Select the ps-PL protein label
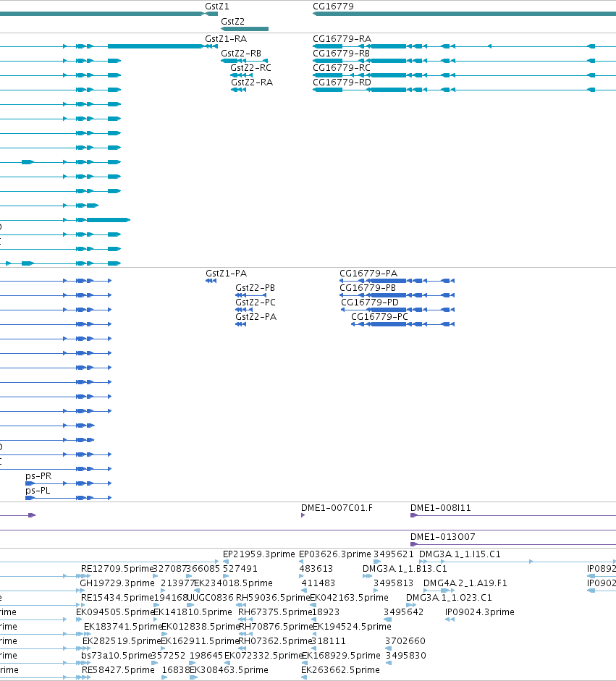The image size is (616, 681). tap(38, 491)
